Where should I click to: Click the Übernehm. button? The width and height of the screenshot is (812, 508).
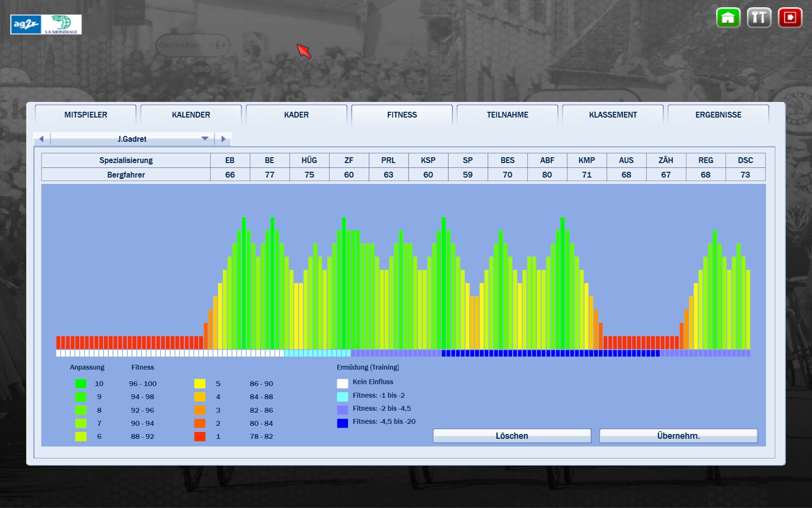point(678,436)
